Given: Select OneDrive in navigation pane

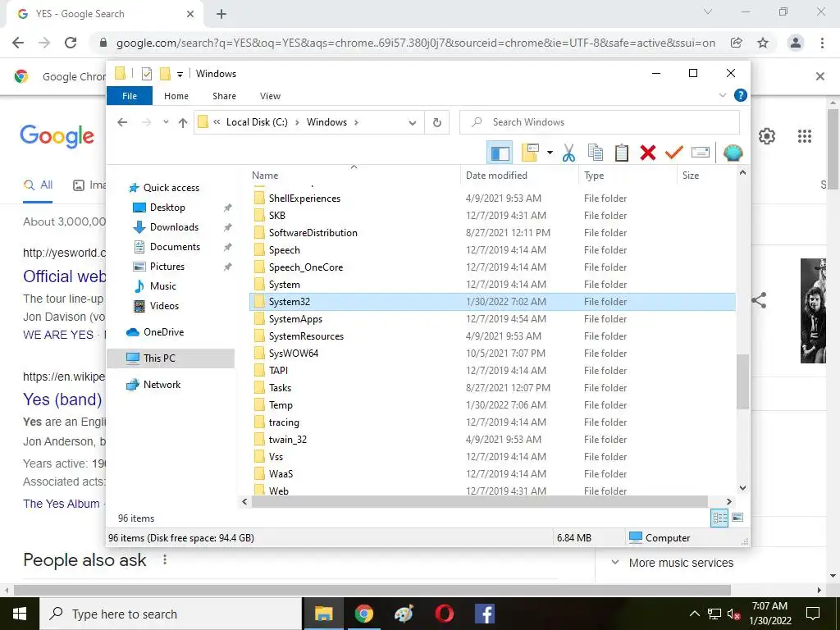Looking at the screenshot, I should (x=163, y=332).
